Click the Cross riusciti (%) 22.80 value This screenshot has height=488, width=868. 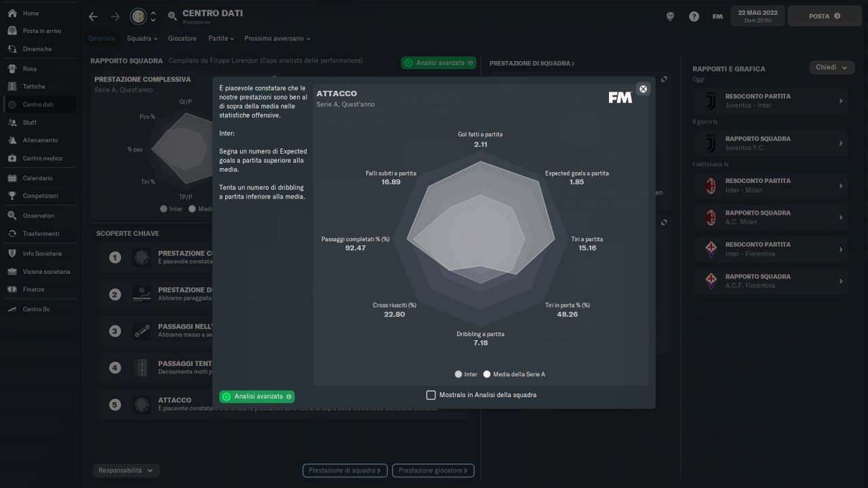(x=395, y=314)
